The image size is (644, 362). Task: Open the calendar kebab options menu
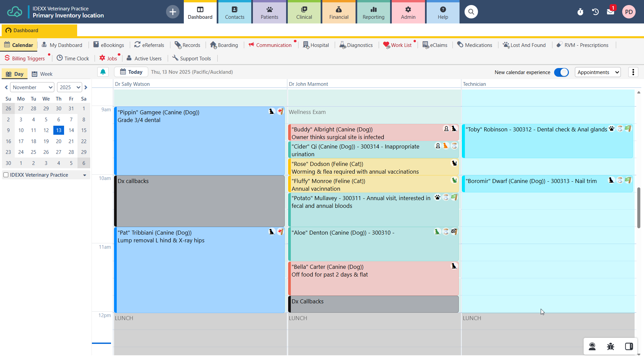coord(633,72)
